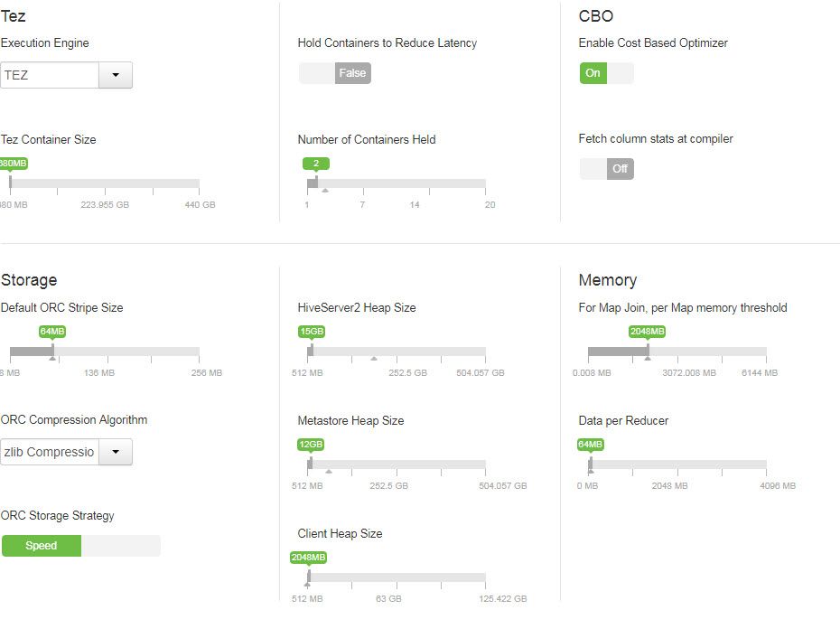Click the 12GB badge on Metastore Heap Size

click(310, 445)
